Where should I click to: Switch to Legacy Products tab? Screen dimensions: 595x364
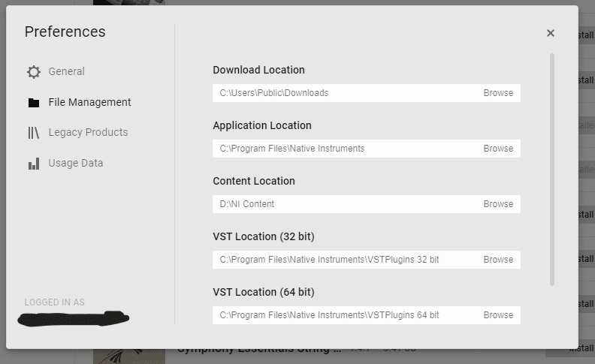point(88,132)
